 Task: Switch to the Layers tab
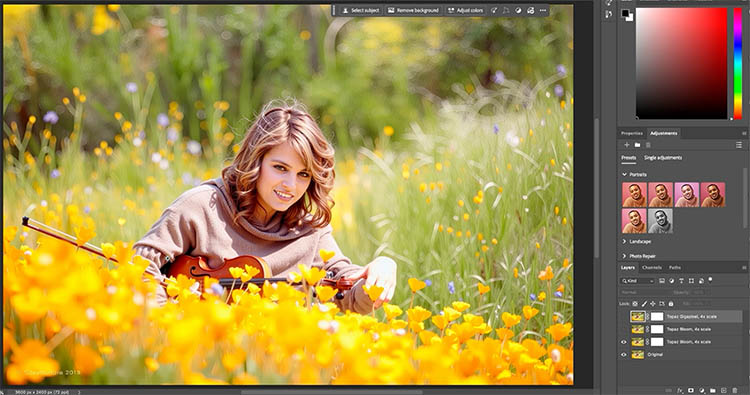[x=628, y=268]
